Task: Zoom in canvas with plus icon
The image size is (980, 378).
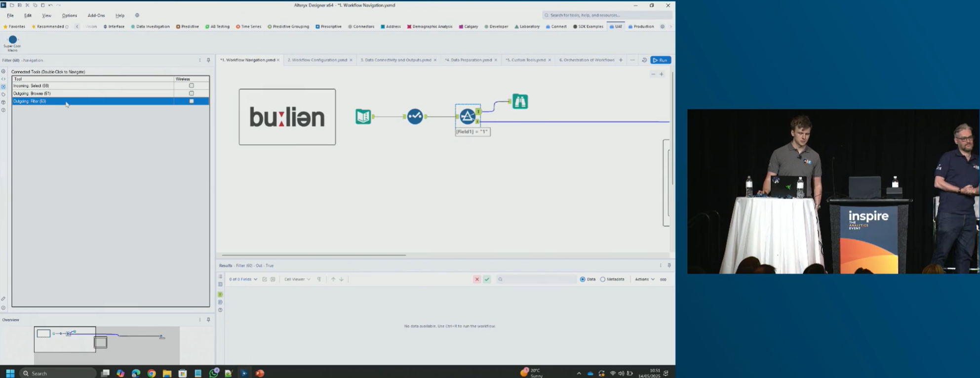Action: click(662, 74)
